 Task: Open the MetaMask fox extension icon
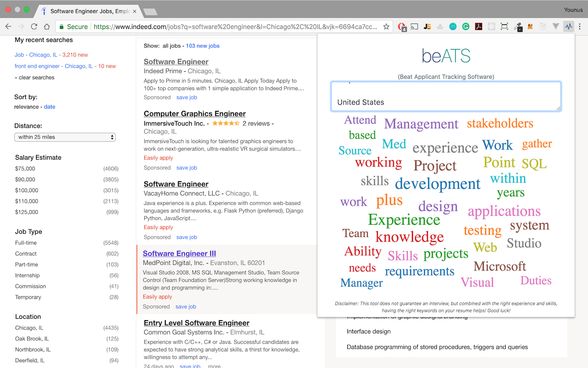click(x=530, y=27)
